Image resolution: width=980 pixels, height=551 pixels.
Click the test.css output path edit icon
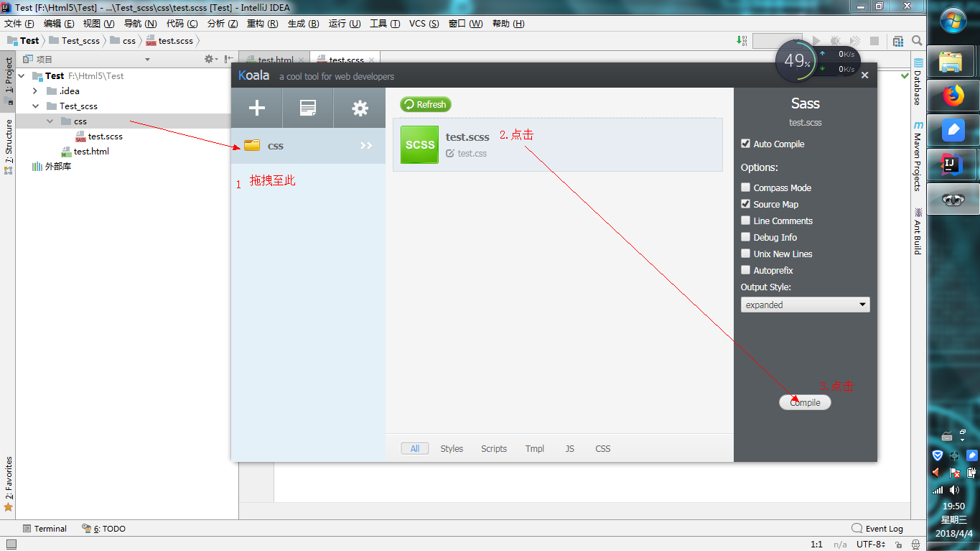[450, 154]
